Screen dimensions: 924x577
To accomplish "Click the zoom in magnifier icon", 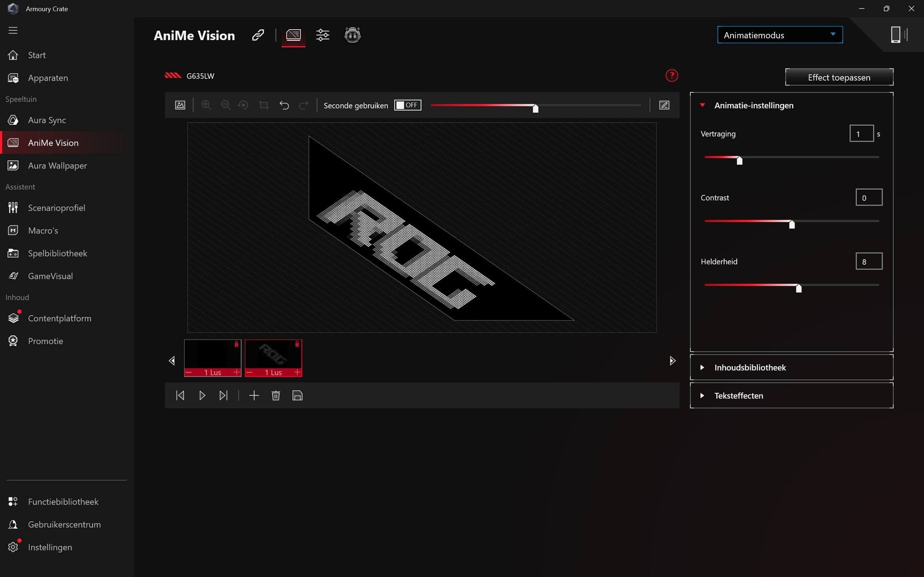I will [x=206, y=105].
